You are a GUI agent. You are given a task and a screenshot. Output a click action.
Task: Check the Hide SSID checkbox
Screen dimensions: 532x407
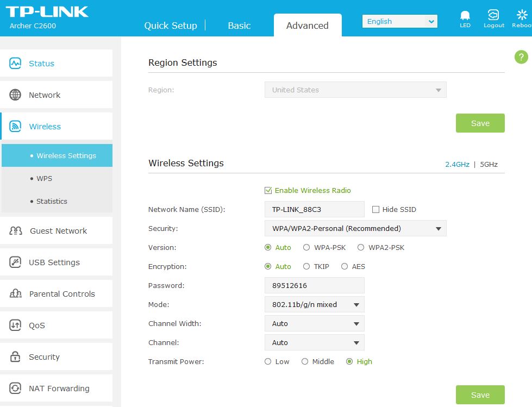[375, 210]
